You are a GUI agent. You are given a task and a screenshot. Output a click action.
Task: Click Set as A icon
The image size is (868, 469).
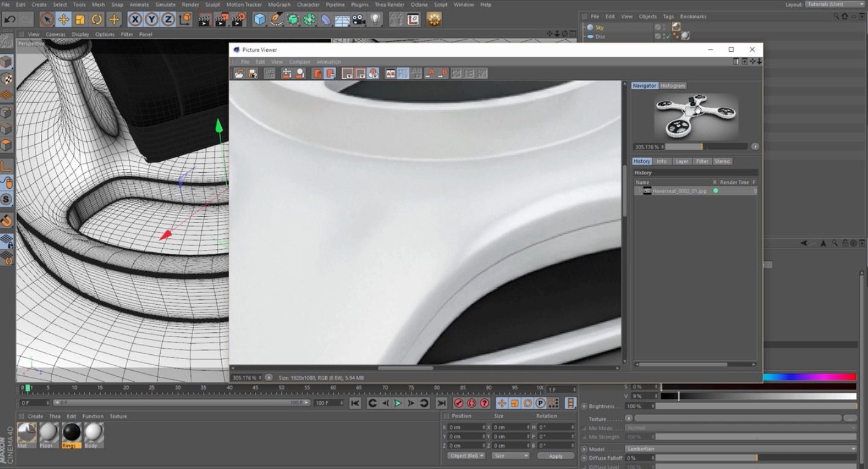[x=430, y=73]
